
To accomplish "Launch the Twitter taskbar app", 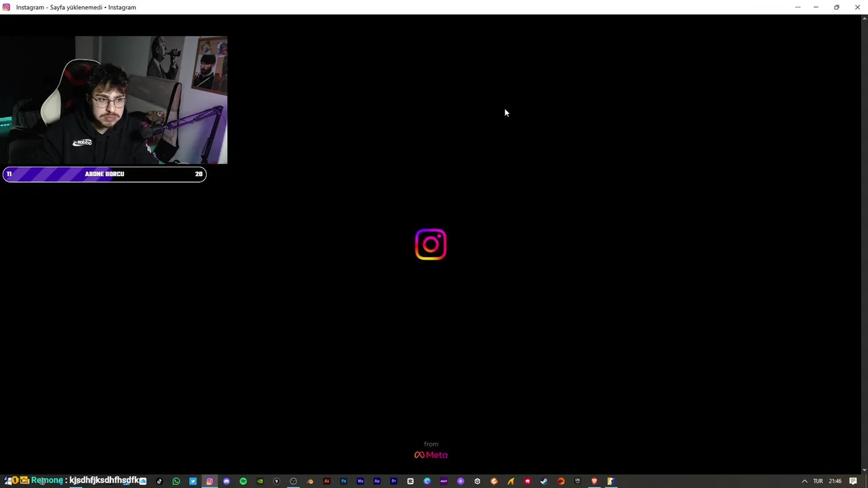I will pyautogui.click(x=193, y=481).
